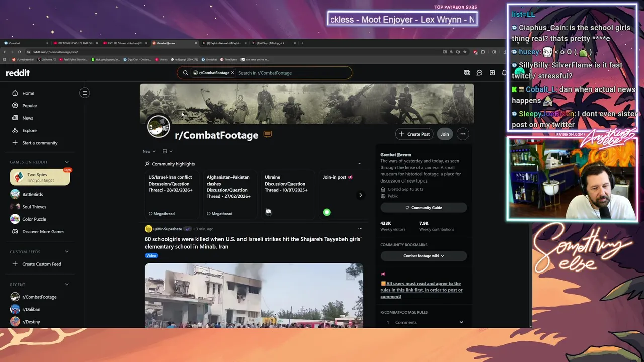Open the BattleBirds game
Image resolution: width=644 pixels, height=362 pixels.
tap(32, 194)
